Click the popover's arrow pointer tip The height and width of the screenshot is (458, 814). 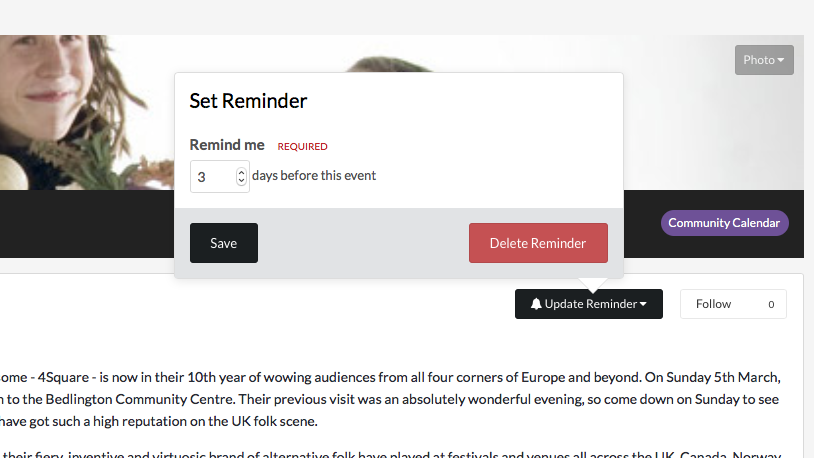[x=592, y=284]
